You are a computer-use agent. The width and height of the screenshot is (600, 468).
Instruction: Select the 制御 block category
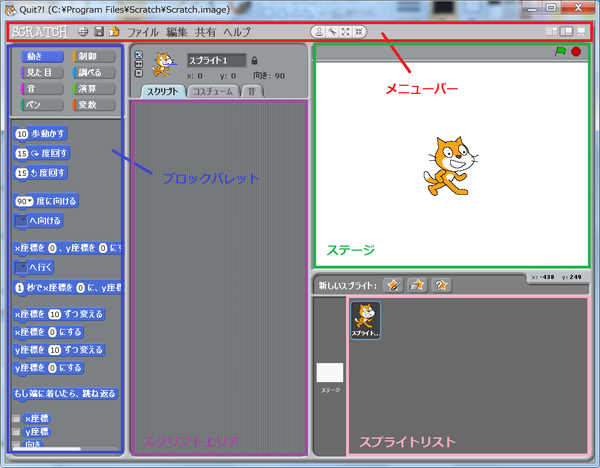(x=94, y=56)
